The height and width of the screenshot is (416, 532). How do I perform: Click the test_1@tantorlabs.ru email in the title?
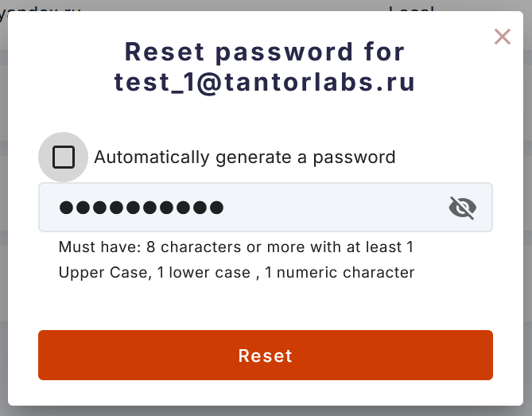tap(265, 83)
